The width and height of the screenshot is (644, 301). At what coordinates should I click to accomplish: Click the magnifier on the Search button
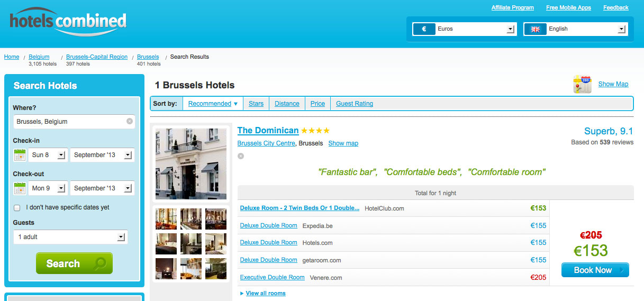point(99,263)
